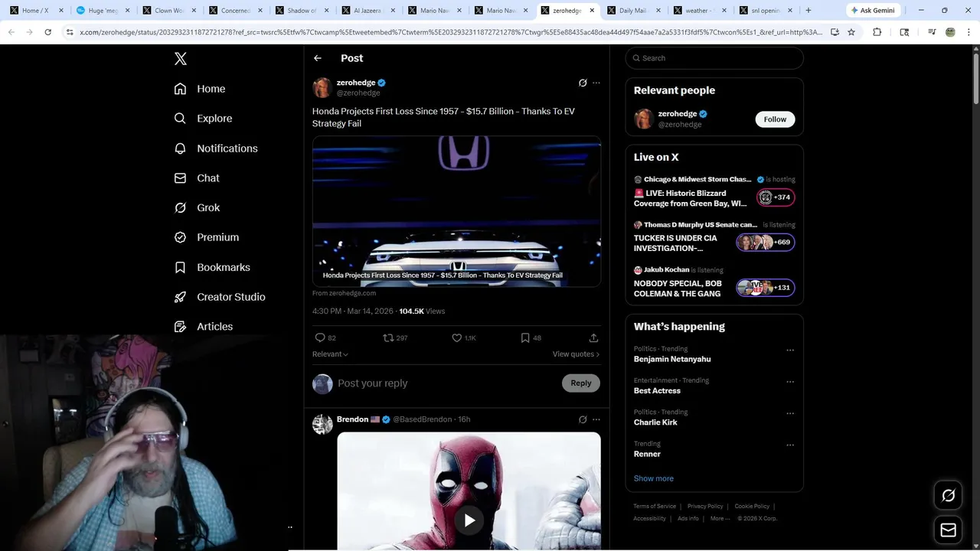
Task: Open more options for Charlie Kirk trend
Action: [790, 413]
